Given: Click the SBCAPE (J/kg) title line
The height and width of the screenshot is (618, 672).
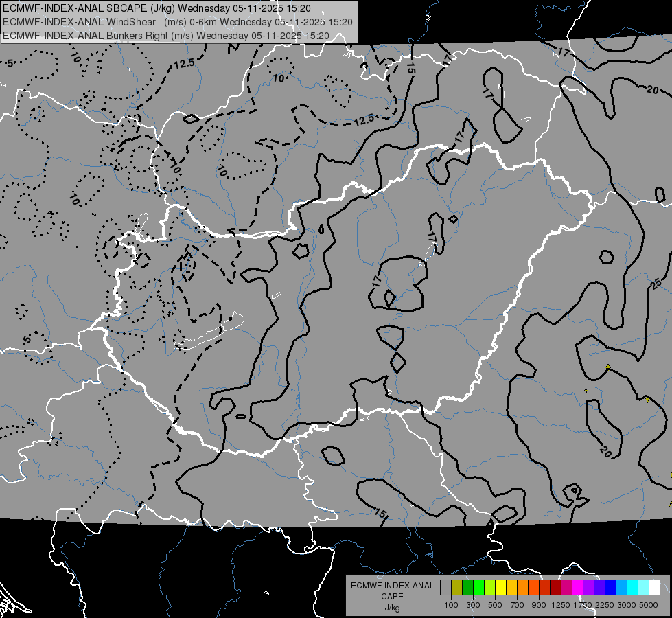Looking at the screenshot, I should tap(157, 8).
